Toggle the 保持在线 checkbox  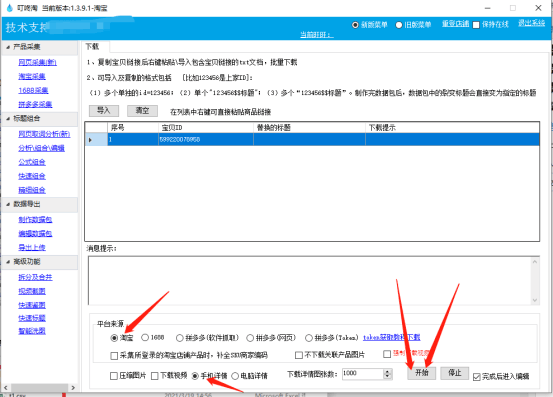[x=476, y=25]
